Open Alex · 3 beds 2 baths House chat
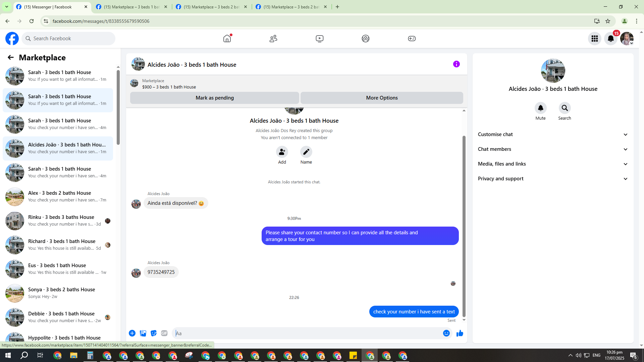Viewport: 644px width, 362px height. pos(58,196)
